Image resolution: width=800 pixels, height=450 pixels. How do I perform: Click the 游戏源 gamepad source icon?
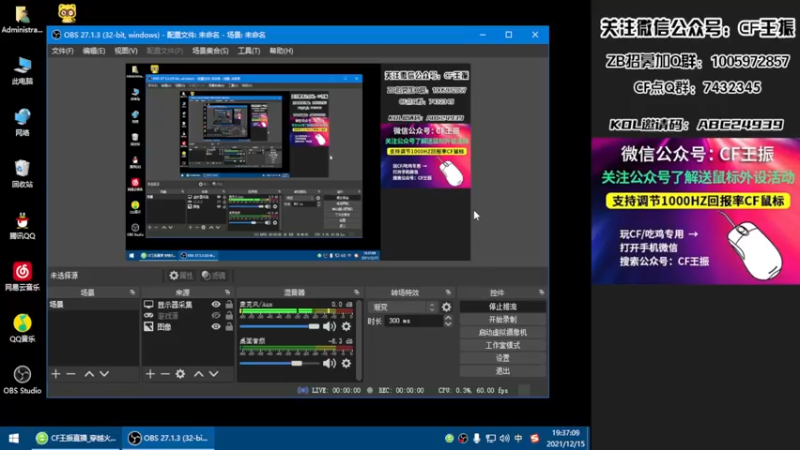(x=148, y=315)
